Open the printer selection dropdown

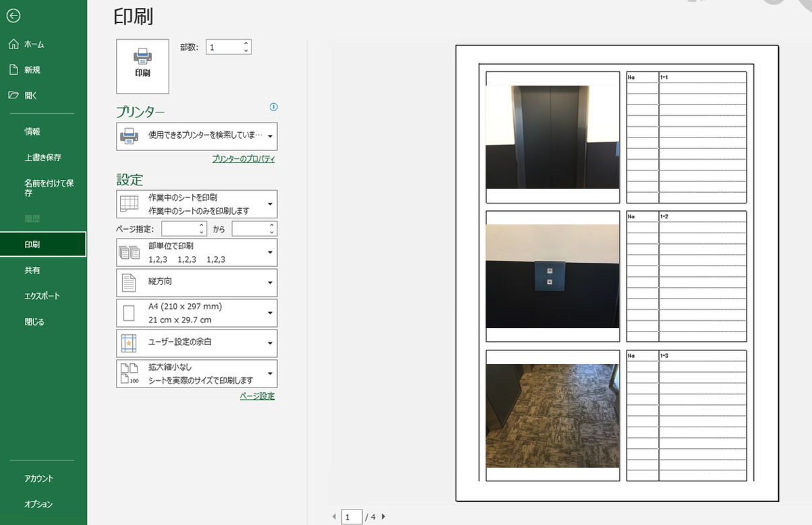click(197, 136)
